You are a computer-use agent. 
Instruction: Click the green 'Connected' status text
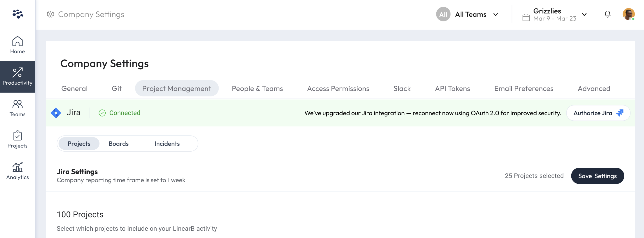coord(125,113)
